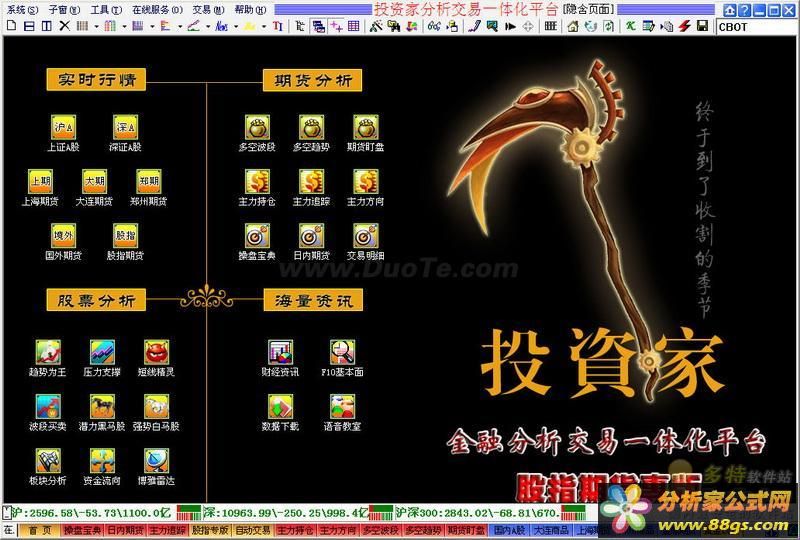The height and width of the screenshot is (540, 800).
Task: Open the 博雅雷达 radar icon
Action: pyautogui.click(x=156, y=460)
